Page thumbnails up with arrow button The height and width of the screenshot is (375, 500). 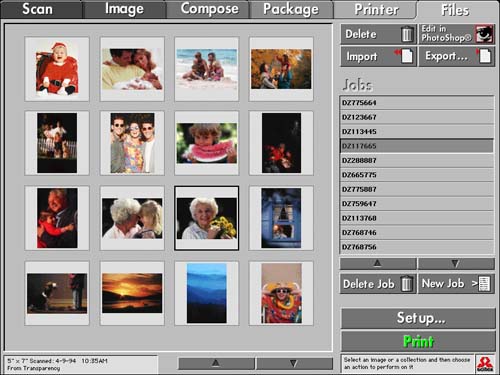216,363
